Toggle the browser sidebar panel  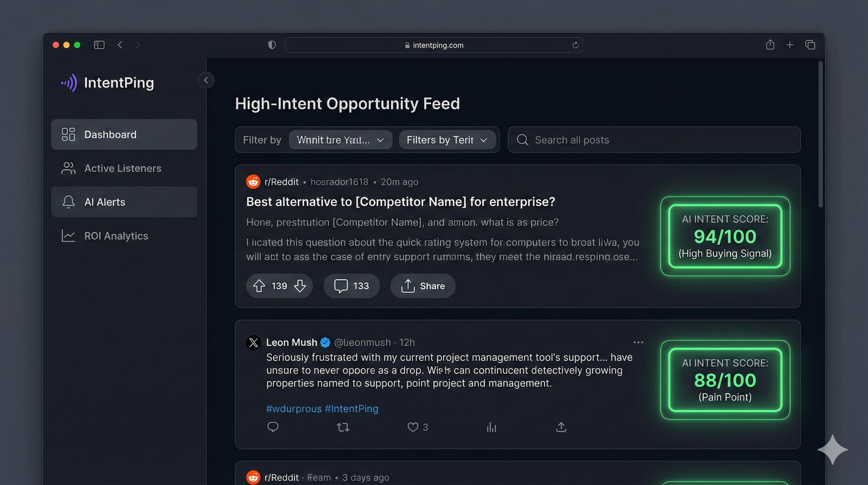99,45
